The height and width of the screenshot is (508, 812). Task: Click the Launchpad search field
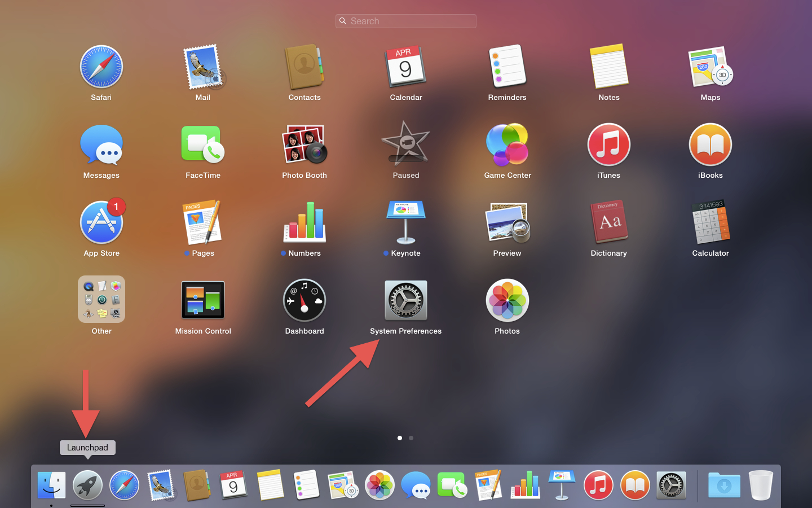coord(406,21)
